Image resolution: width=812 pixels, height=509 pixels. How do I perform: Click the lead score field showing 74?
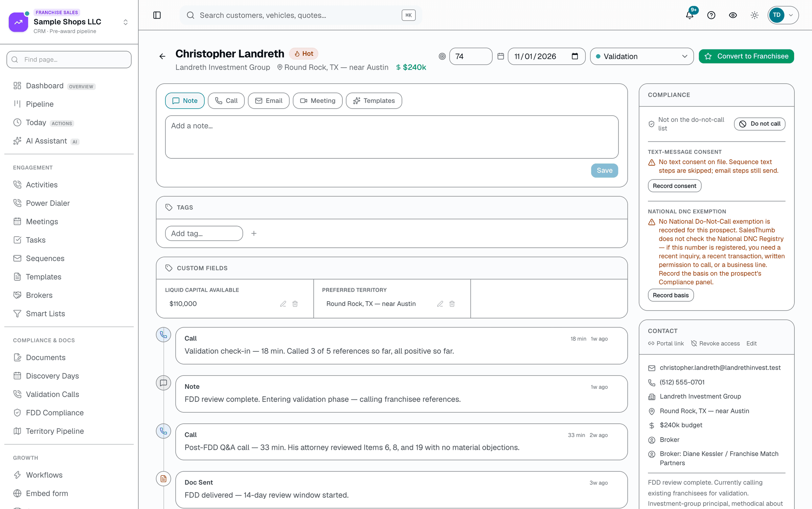point(471,57)
